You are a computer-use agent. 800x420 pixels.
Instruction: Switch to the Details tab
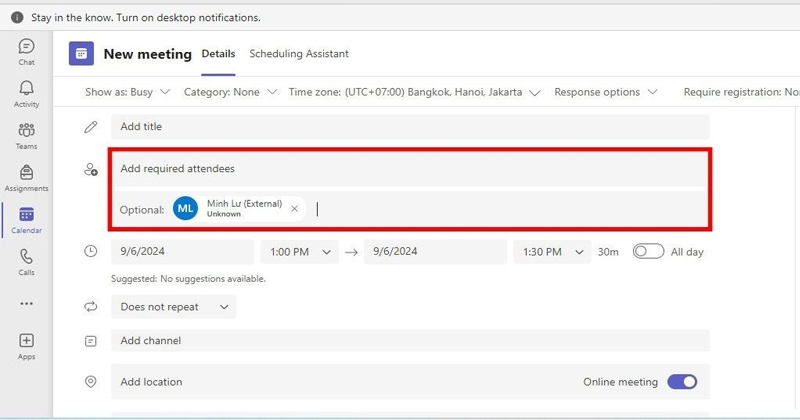click(x=218, y=54)
